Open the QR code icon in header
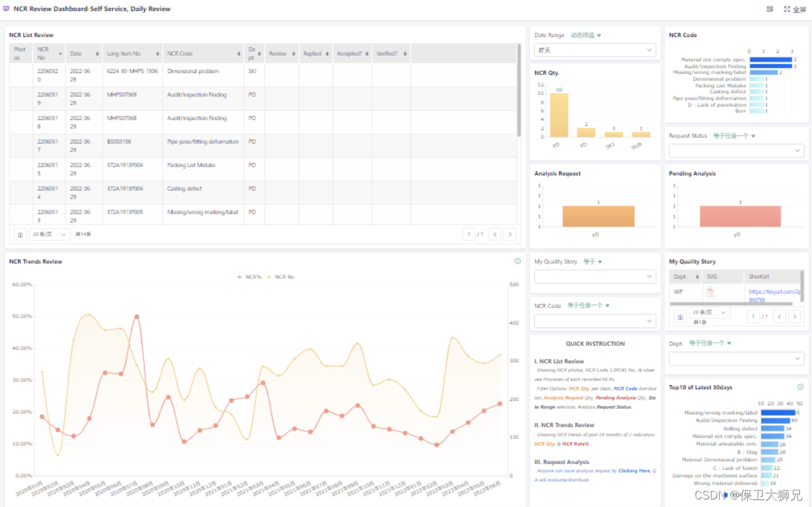The image size is (812, 507). point(770,9)
